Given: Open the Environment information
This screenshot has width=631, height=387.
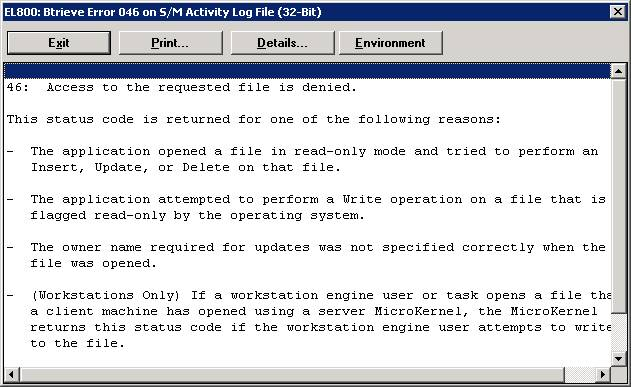Looking at the screenshot, I should [x=390, y=43].
